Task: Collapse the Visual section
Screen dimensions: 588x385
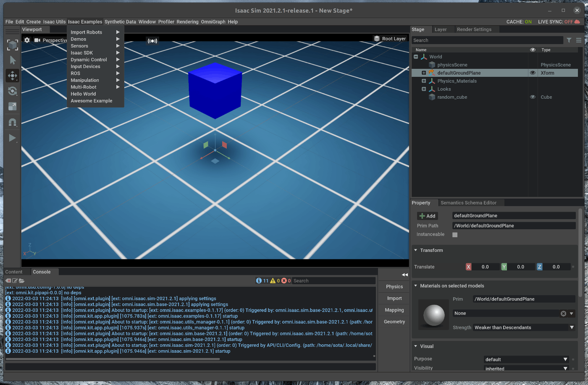Action: (x=416, y=346)
